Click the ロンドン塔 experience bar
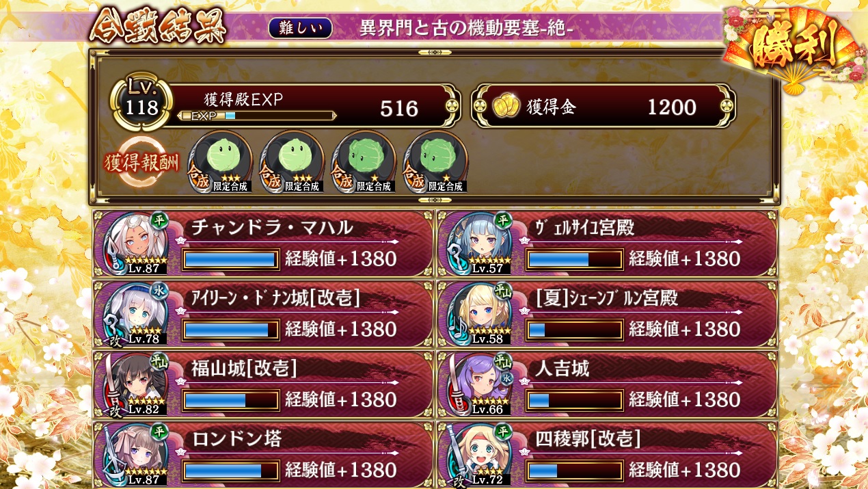Image resolution: width=868 pixels, height=489 pixels. (x=231, y=471)
